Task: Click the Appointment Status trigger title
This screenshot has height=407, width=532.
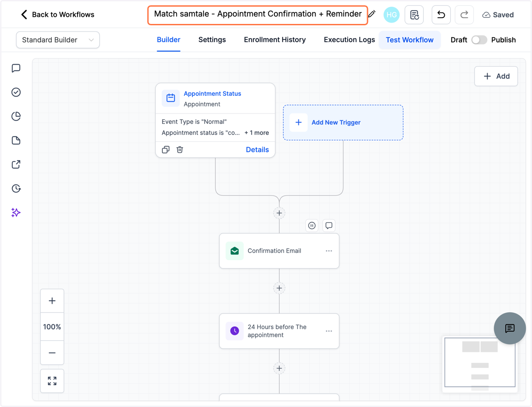Action: tap(212, 94)
